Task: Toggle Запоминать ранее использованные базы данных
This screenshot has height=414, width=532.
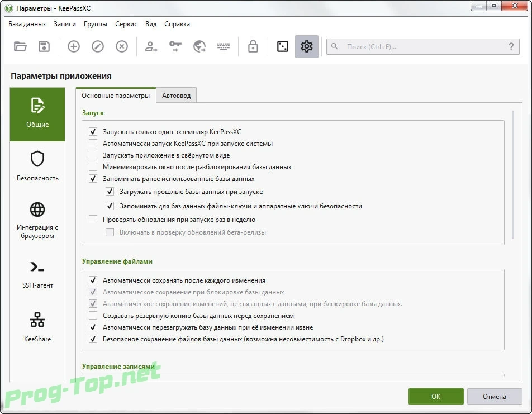Action: 93,179
